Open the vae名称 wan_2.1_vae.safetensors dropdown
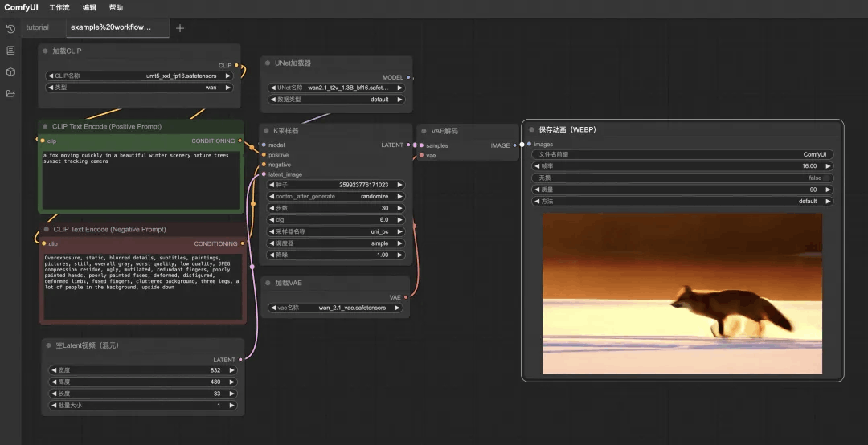The height and width of the screenshot is (445, 868). (335, 308)
